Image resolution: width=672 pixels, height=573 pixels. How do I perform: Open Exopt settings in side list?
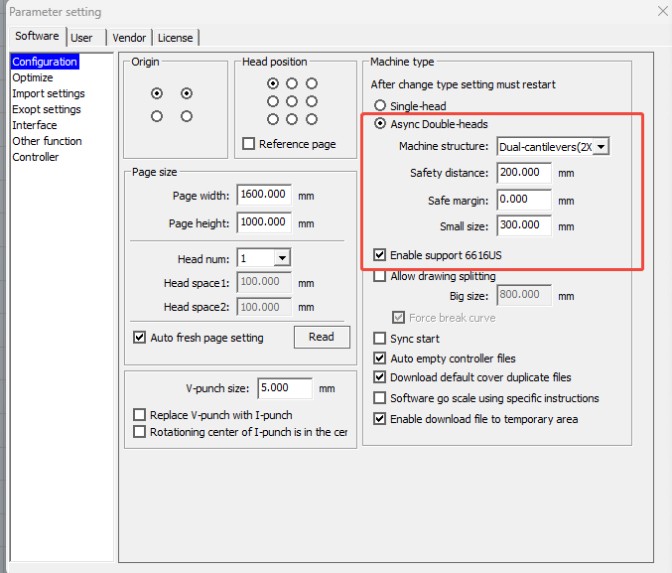point(46,109)
